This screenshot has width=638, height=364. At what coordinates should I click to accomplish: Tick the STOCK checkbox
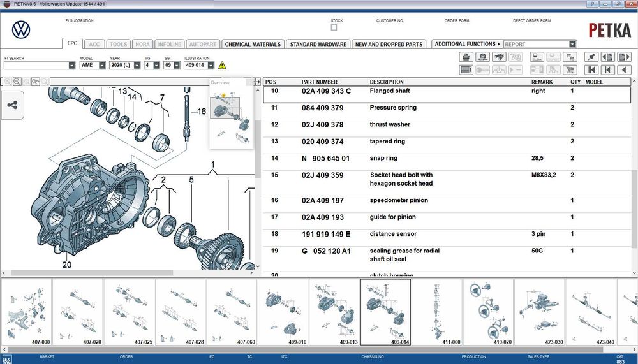(x=334, y=27)
